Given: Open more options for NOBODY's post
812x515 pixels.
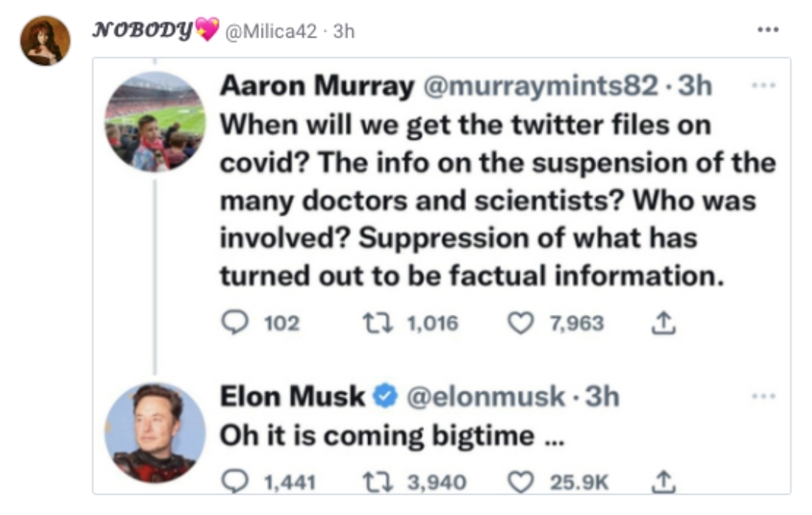Looking at the screenshot, I should [768, 30].
